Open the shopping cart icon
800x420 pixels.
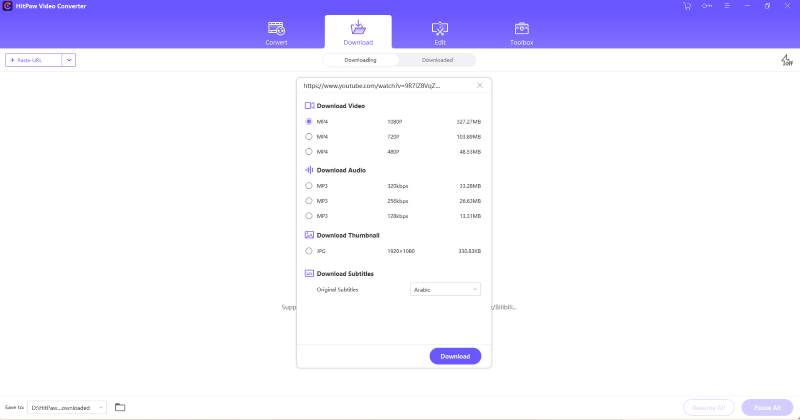(687, 6)
